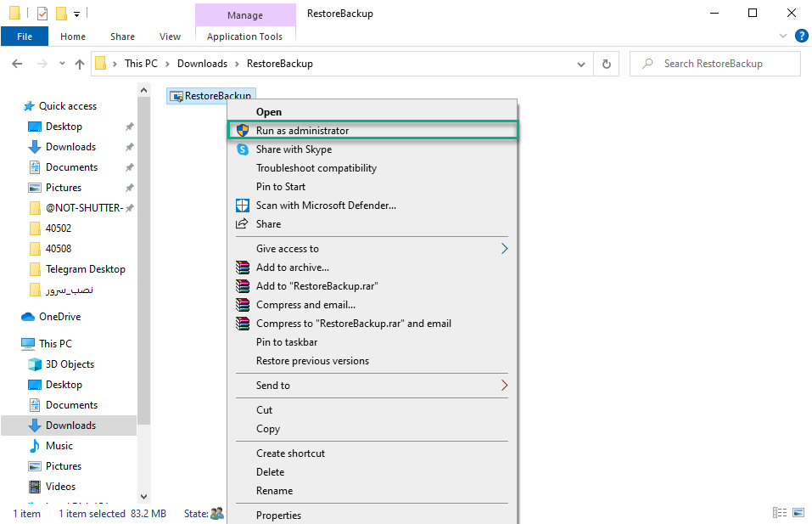Click the navigation pane scroll up arrow
Viewport: 812px width, 524px height.
[x=144, y=90]
